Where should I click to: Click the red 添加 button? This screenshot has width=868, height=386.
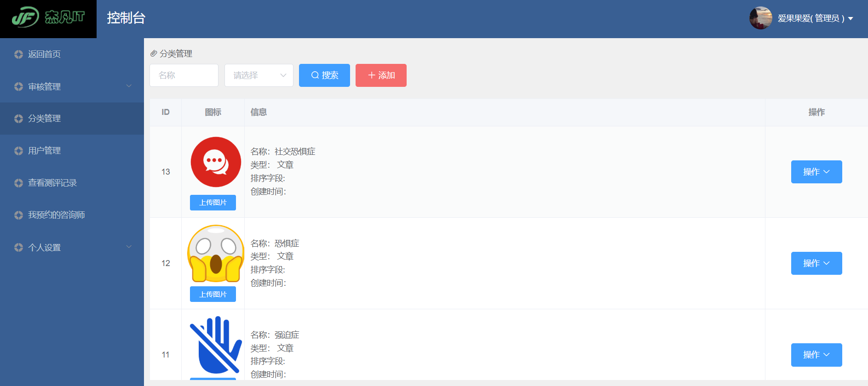coord(381,75)
